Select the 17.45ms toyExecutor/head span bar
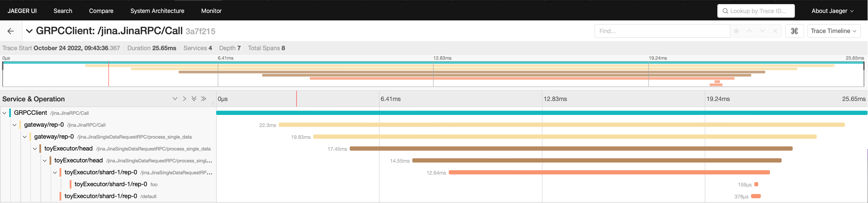 [x=571, y=149]
